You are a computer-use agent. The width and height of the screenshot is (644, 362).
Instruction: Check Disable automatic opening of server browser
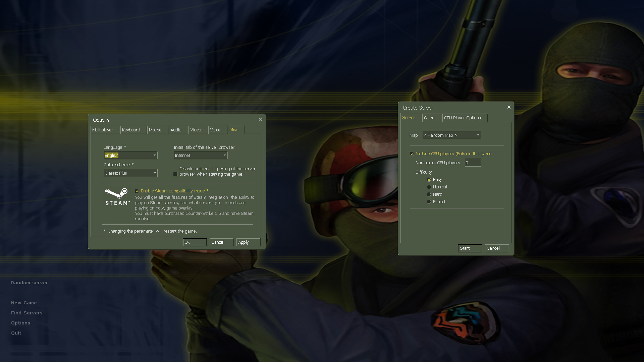175,174
